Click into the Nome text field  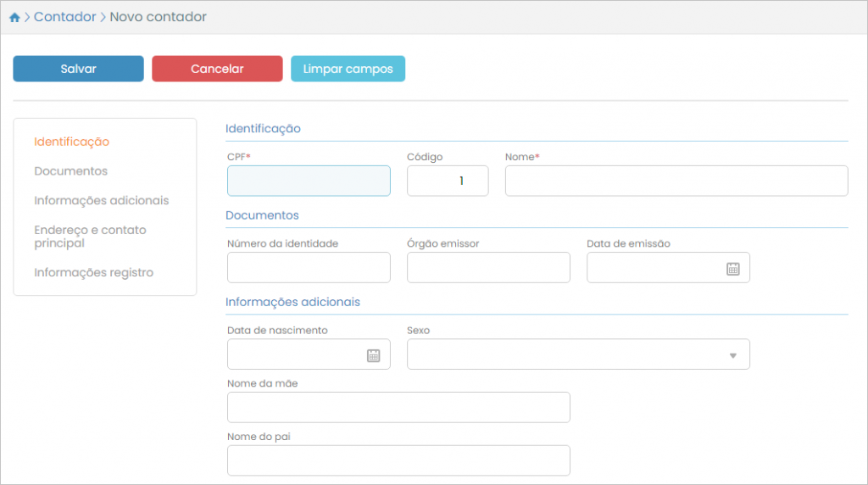pyautogui.click(x=676, y=181)
